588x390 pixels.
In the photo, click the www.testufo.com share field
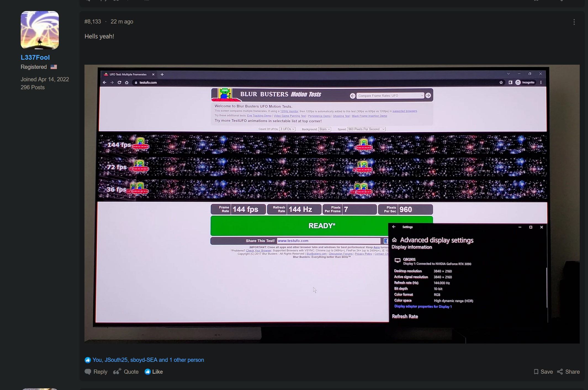pyautogui.click(x=329, y=241)
